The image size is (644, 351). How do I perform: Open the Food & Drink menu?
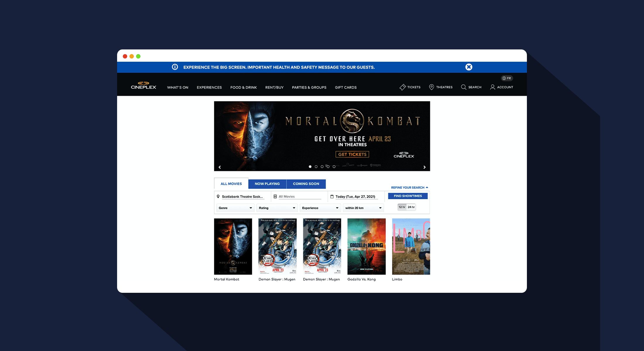click(x=243, y=87)
